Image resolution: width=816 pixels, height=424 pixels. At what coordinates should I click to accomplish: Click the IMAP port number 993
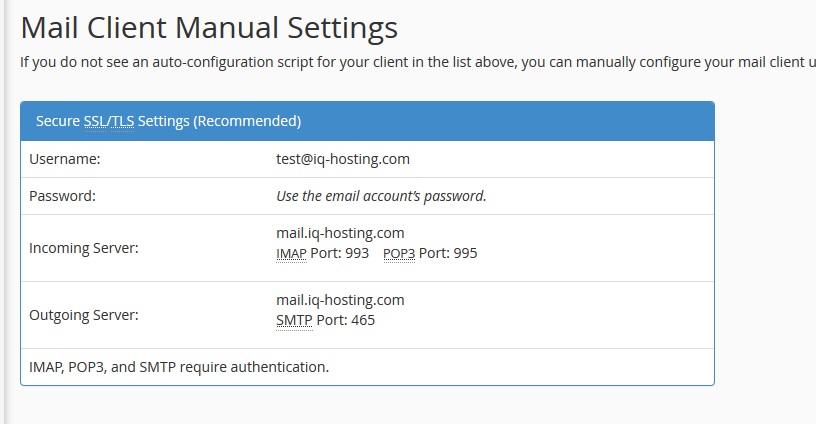(357, 253)
